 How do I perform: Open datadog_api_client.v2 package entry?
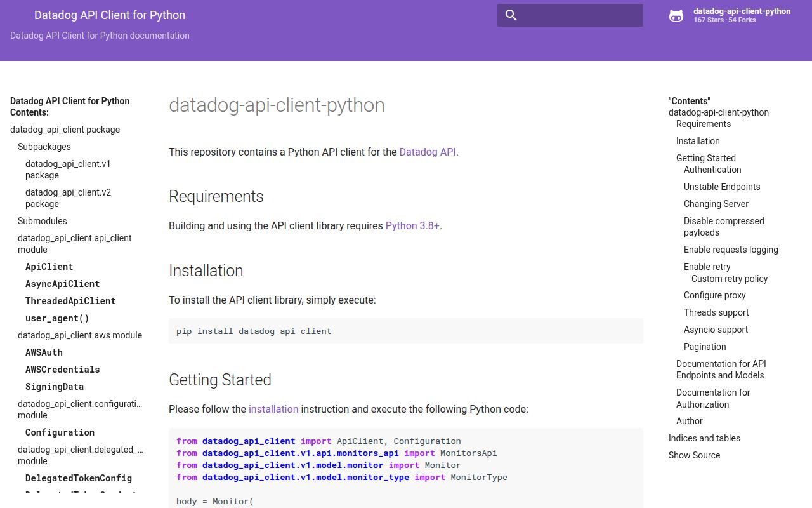(x=68, y=198)
